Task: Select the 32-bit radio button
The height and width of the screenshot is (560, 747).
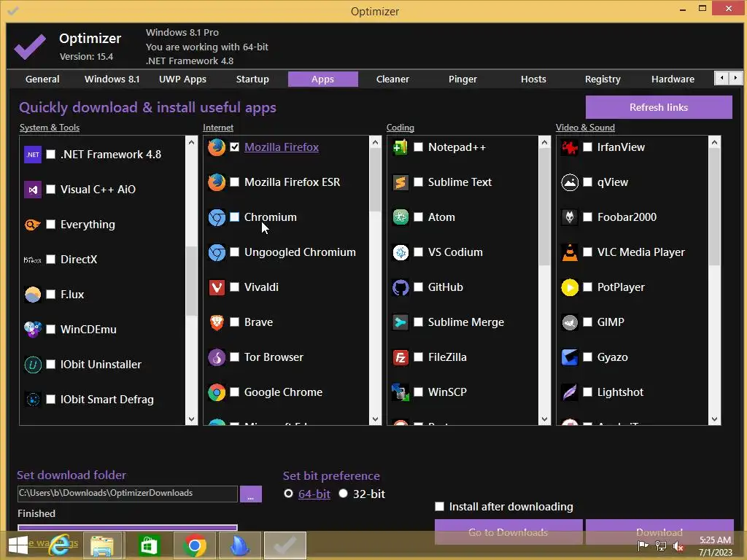Action: coord(343,494)
